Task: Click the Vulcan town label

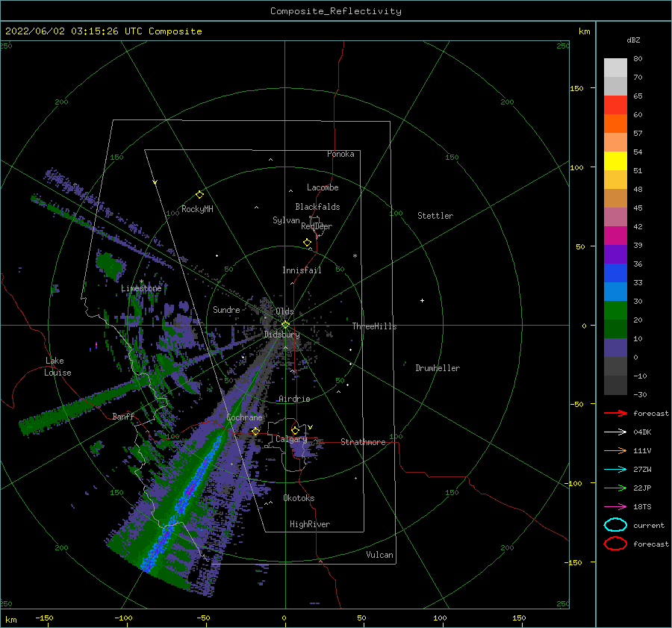Action: (379, 555)
